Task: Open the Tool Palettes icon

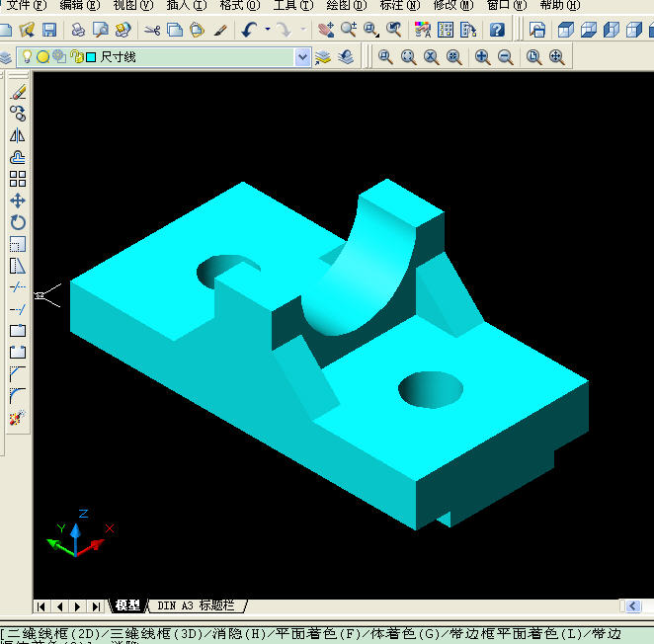Action: 468,30
